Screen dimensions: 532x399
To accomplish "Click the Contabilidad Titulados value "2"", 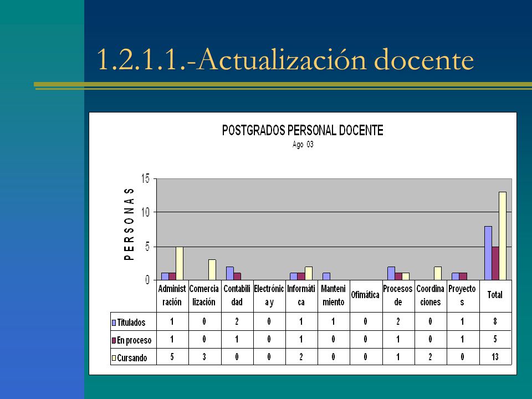I will point(237,321).
